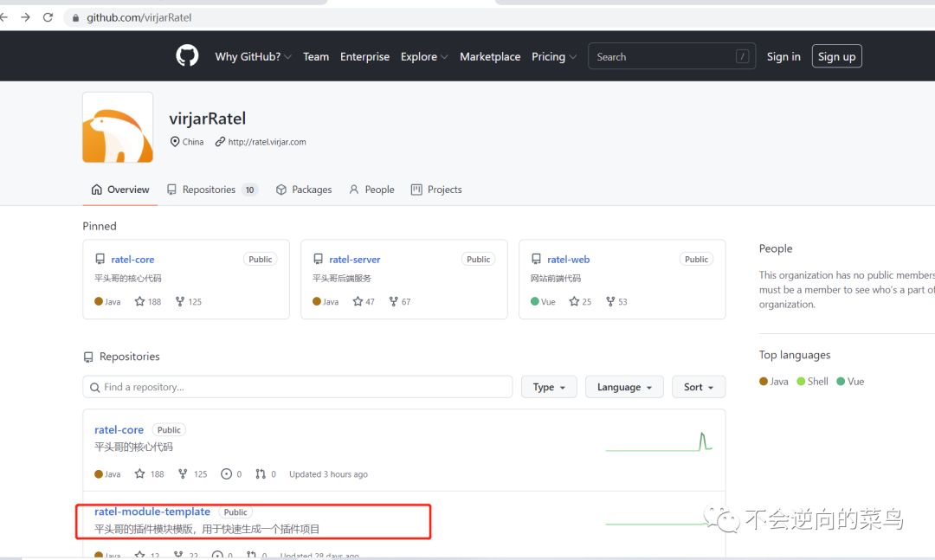Viewport: 935px width, 560px height.
Task: Open ratel-core in repositories list
Action: [119, 429]
